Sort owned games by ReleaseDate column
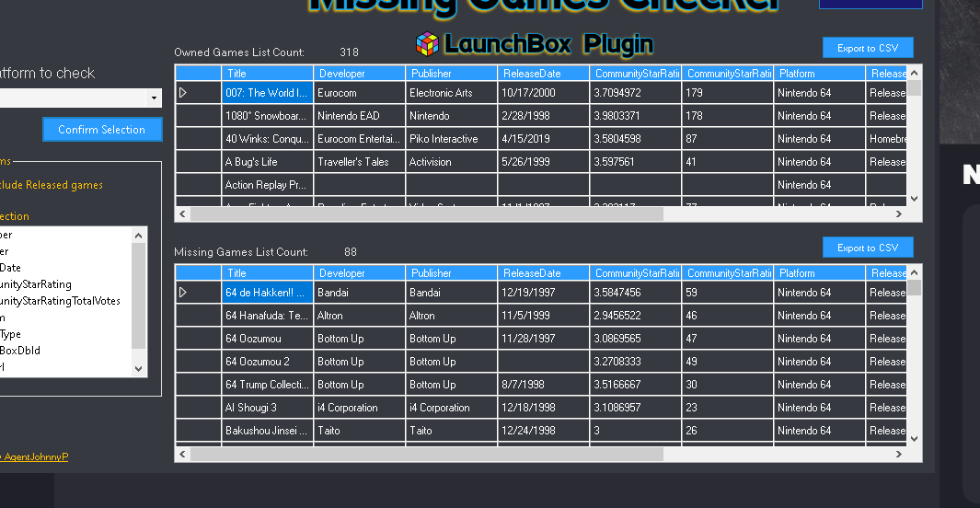This screenshot has height=508, width=980. coord(543,73)
